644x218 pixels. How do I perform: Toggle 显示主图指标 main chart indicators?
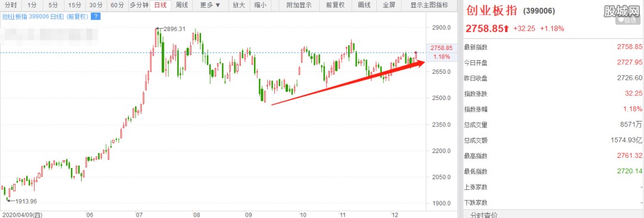pyautogui.click(x=429, y=5)
